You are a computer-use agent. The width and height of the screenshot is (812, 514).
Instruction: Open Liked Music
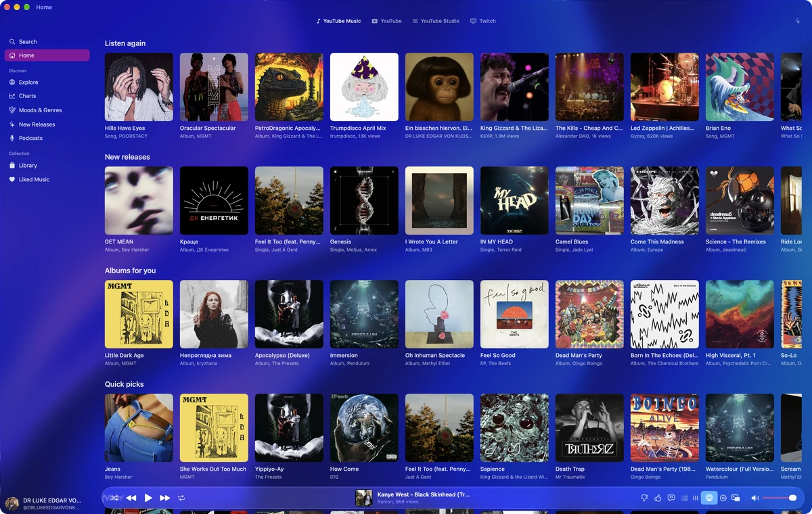pyautogui.click(x=47, y=179)
